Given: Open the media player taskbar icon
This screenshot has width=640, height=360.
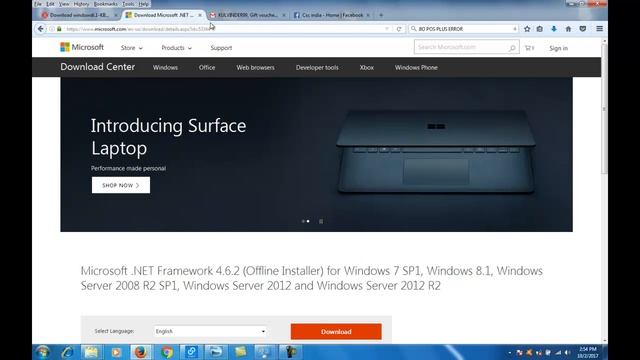Looking at the screenshot, I should [x=116, y=352].
